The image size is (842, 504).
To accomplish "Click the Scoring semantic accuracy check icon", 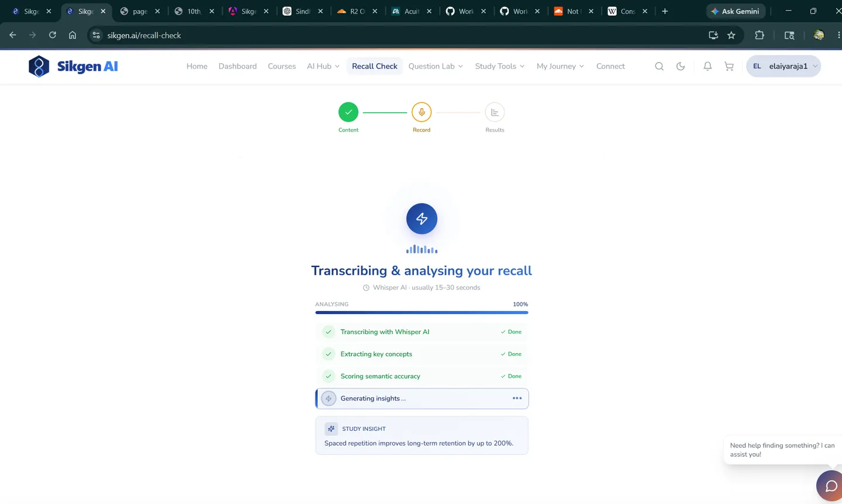I will point(329,376).
